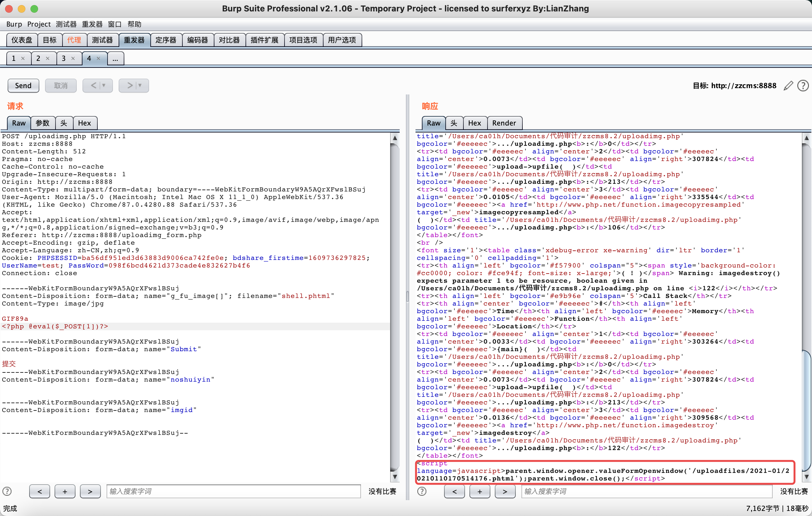Show the request 参数 params tab
Screen dimensions: 812x516
pos(43,123)
